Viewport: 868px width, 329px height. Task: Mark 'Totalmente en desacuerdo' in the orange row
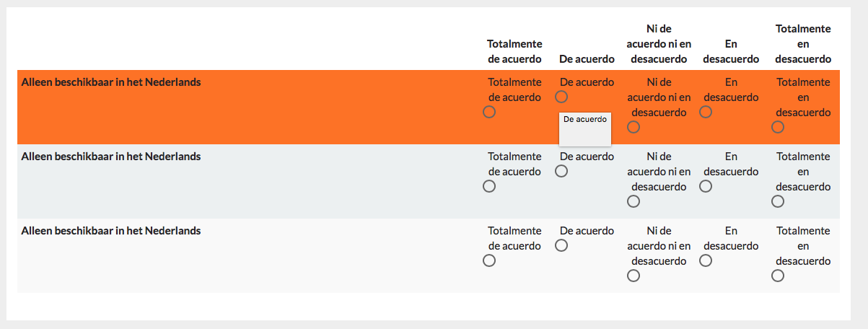[x=778, y=127]
